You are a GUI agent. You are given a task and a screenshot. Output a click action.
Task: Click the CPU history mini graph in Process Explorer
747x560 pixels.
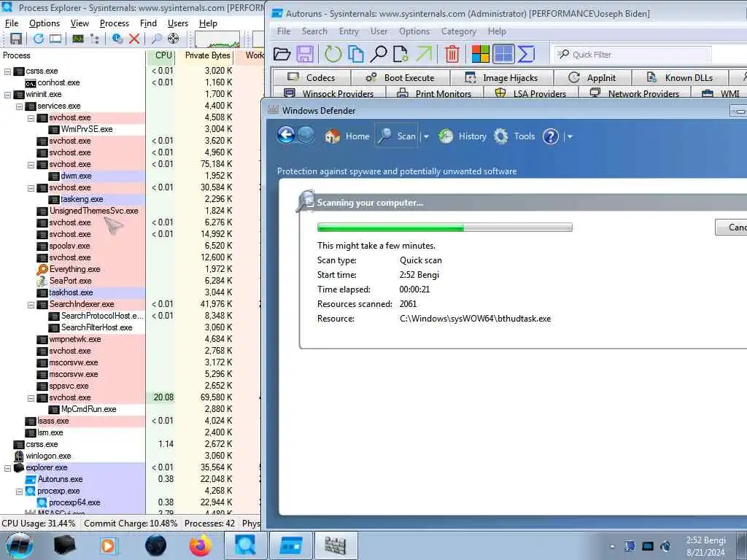coord(217,39)
